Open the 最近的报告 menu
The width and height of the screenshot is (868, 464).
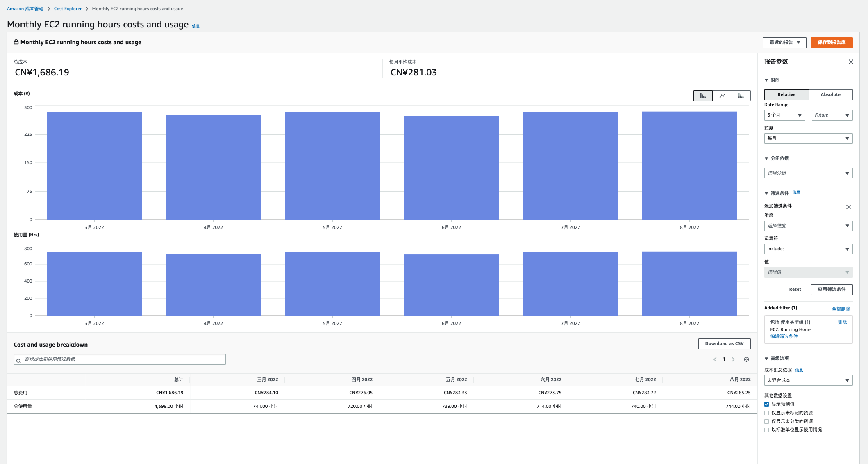(x=784, y=42)
